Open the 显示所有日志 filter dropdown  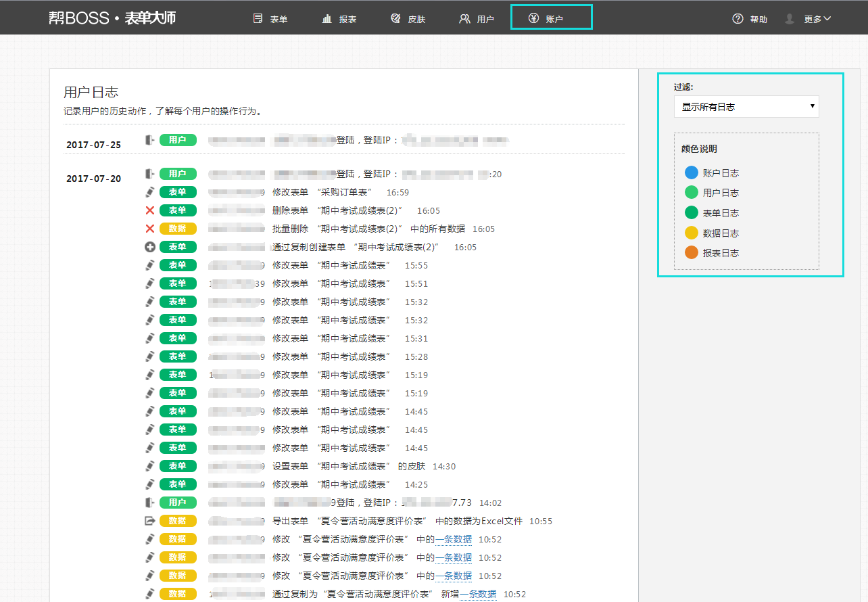(746, 107)
